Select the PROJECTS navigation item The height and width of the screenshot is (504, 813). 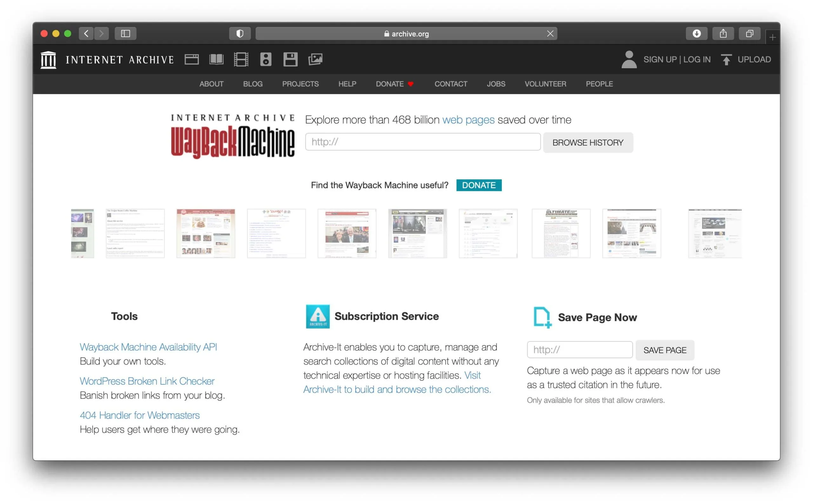[x=300, y=84]
